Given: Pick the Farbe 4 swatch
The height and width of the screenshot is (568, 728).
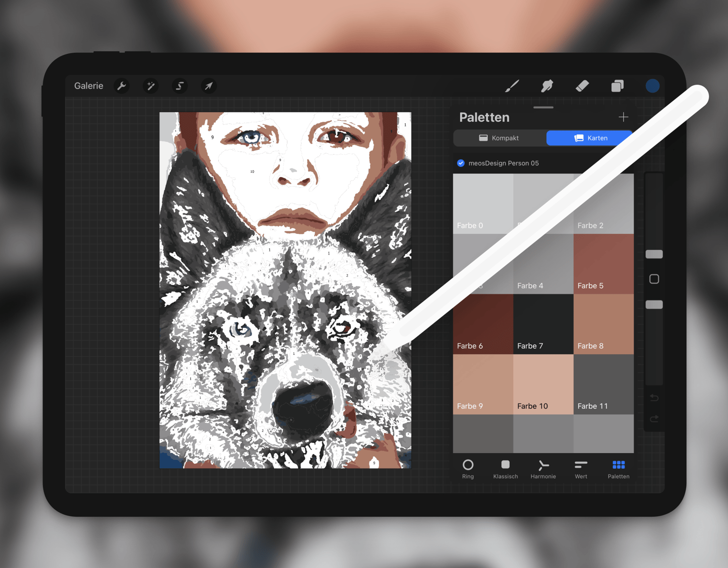Looking at the screenshot, I should point(543,264).
